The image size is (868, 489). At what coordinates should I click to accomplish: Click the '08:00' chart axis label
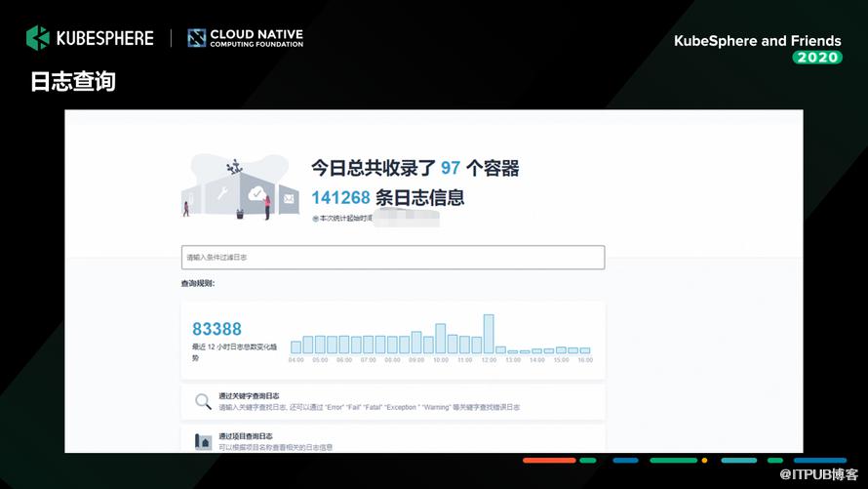point(392,360)
